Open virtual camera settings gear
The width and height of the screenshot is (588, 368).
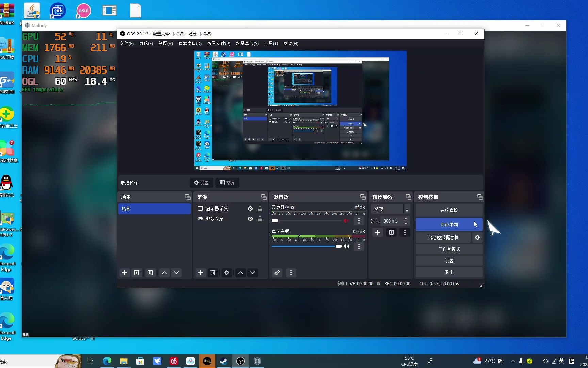click(x=477, y=237)
